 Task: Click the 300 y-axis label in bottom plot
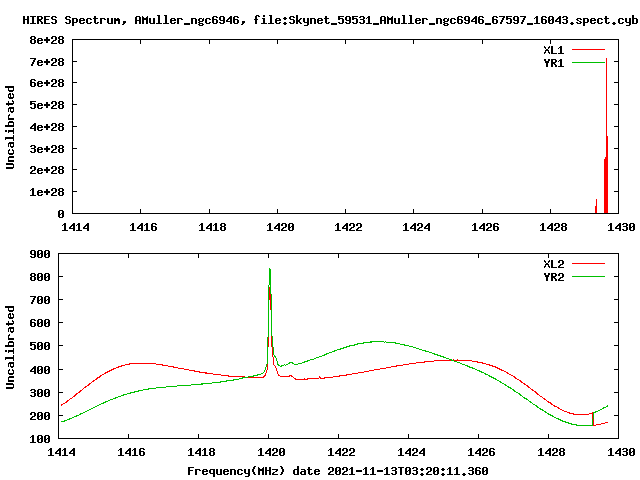click(x=40, y=393)
